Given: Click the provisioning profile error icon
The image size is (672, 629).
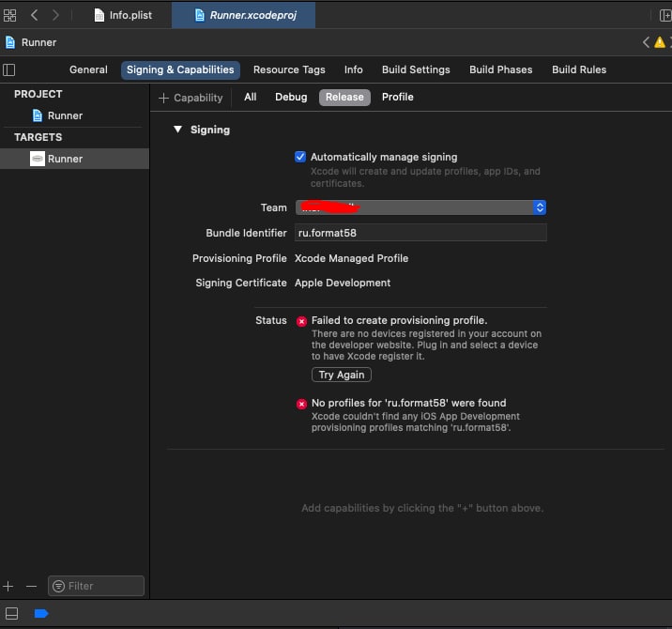Looking at the screenshot, I should 301,321.
